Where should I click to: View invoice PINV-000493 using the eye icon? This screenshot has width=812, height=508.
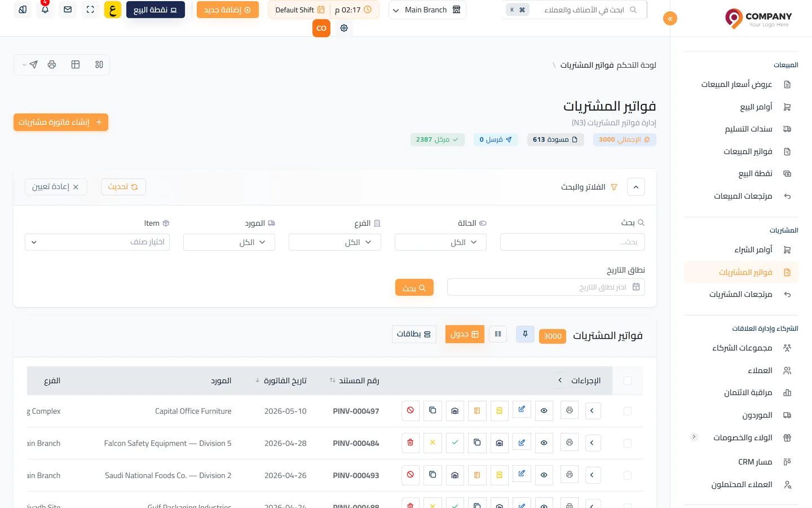coord(544,475)
